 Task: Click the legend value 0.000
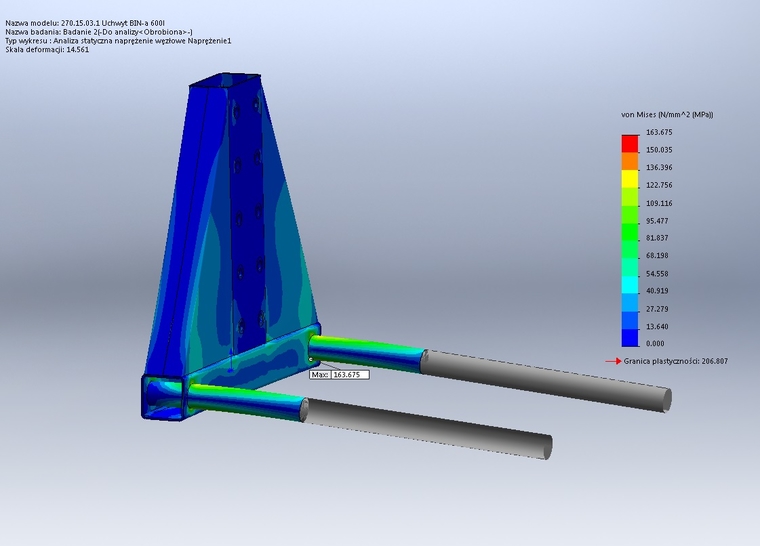[x=655, y=343]
